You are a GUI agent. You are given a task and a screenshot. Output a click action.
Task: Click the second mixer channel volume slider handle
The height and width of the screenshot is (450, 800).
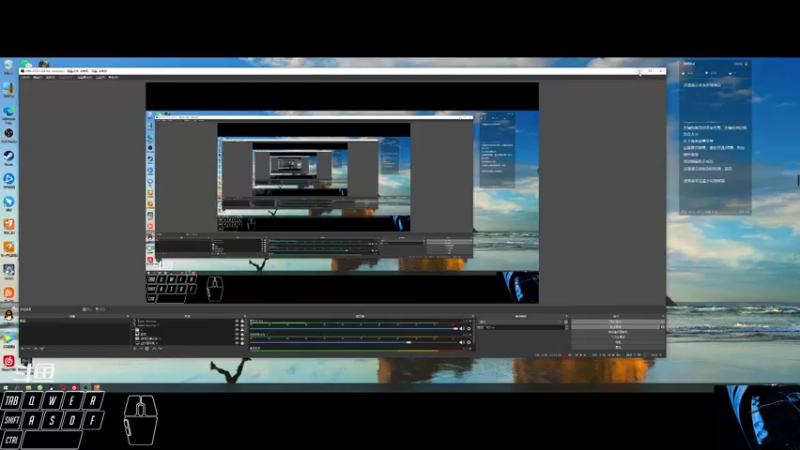click(409, 342)
